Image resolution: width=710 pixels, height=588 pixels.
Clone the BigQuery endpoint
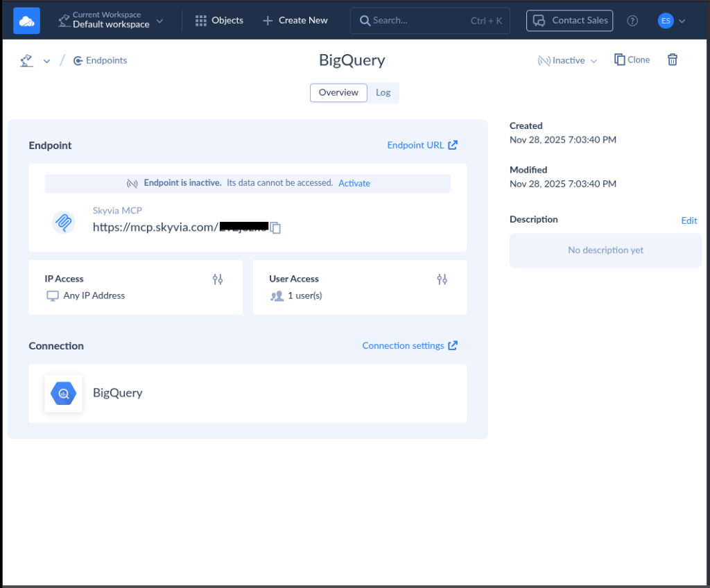point(632,60)
